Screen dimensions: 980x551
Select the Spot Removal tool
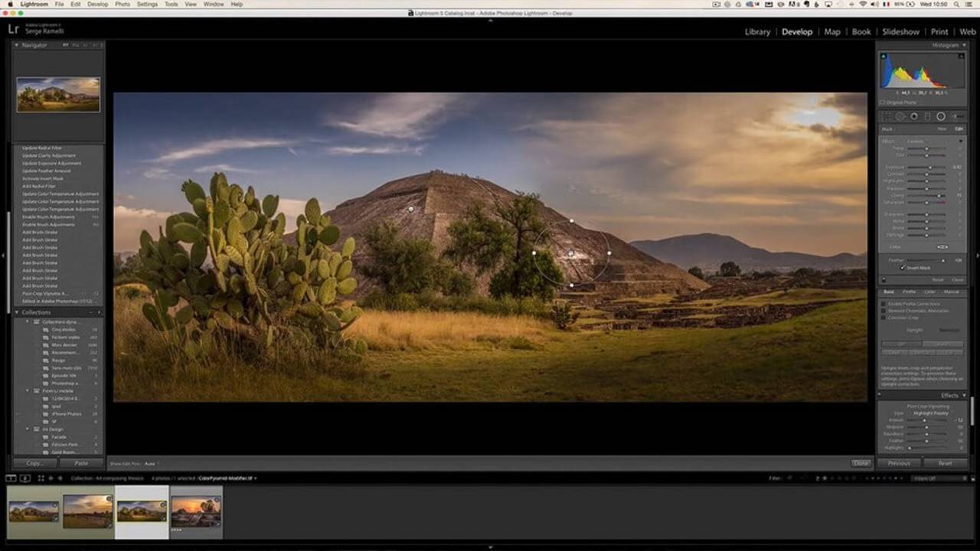coord(900,116)
